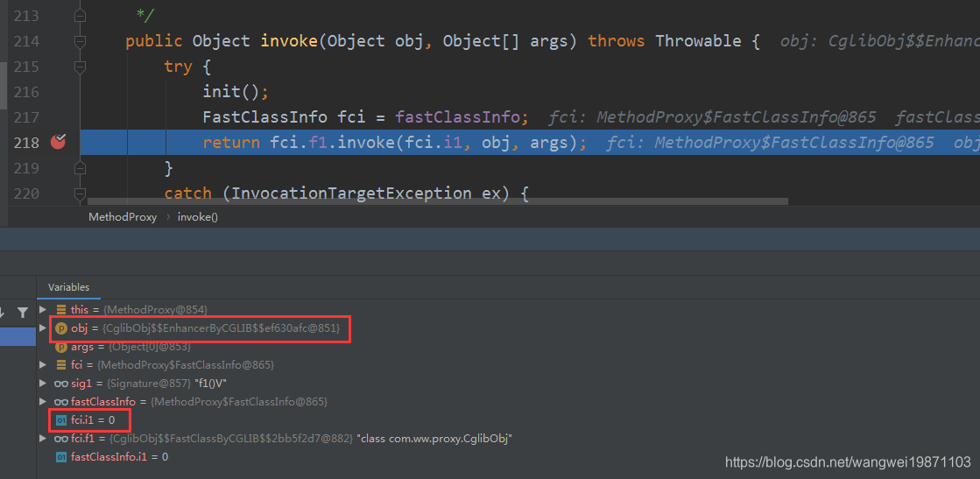Expand the 'fci' variable node

point(43,364)
